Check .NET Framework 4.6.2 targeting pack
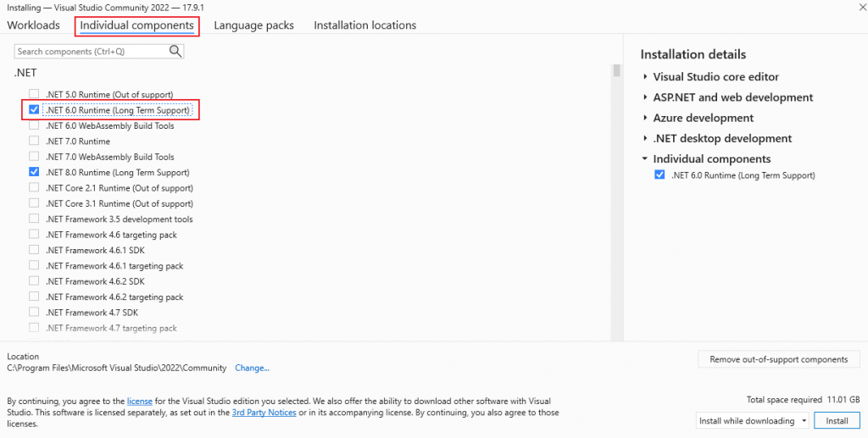This screenshot has height=438, width=868. 34,296
